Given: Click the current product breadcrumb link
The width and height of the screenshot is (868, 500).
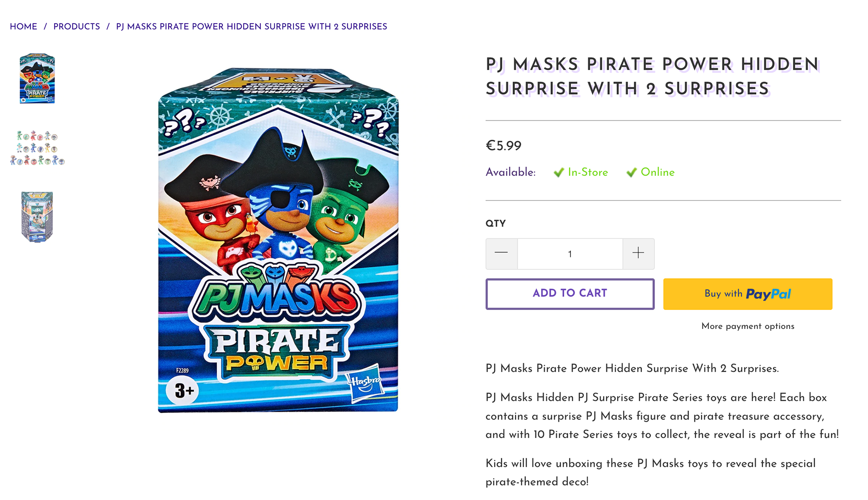Looking at the screenshot, I should coord(251,27).
